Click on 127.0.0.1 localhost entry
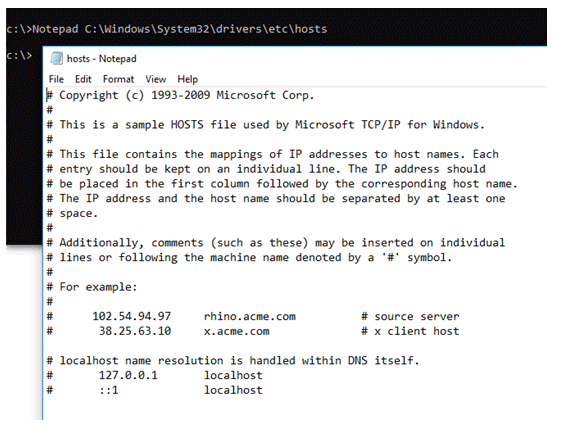Image resolution: width=582 pixels, height=427 pixels. tap(180, 375)
